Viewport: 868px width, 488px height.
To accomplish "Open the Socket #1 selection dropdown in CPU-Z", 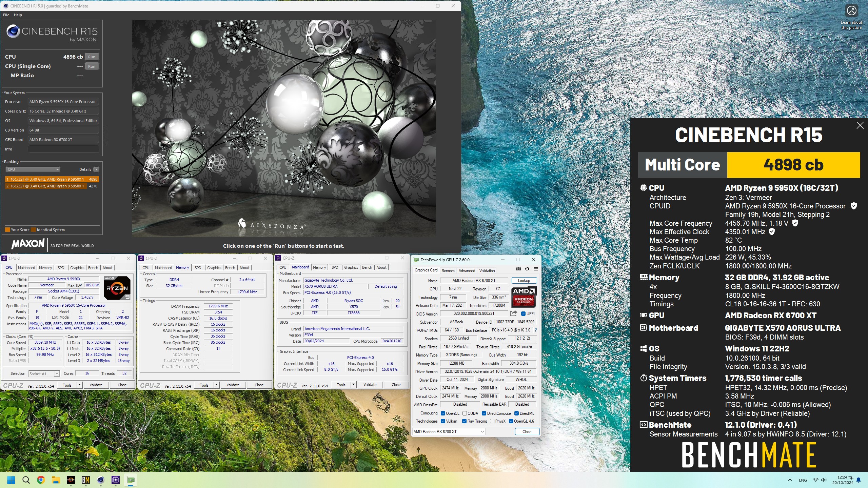I will coord(44,373).
